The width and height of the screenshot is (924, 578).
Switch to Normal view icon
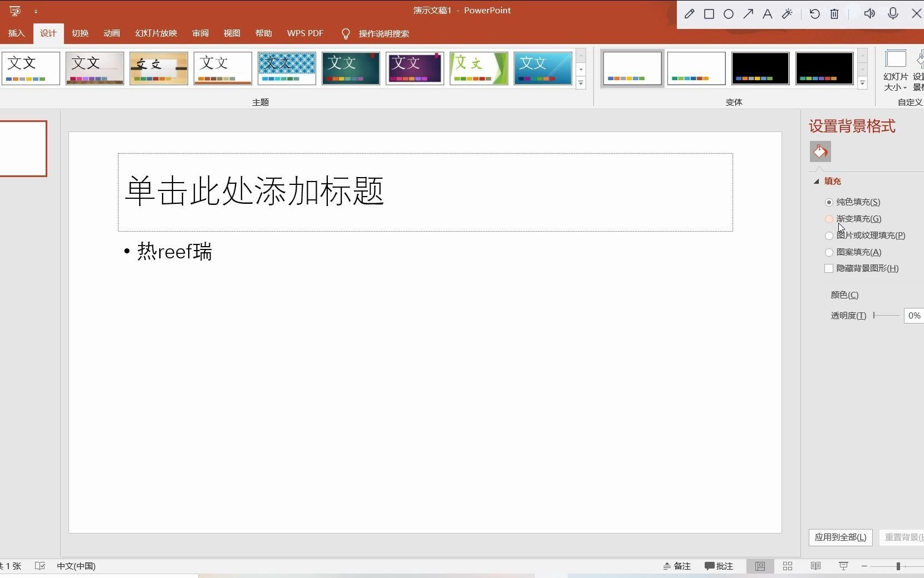click(760, 566)
